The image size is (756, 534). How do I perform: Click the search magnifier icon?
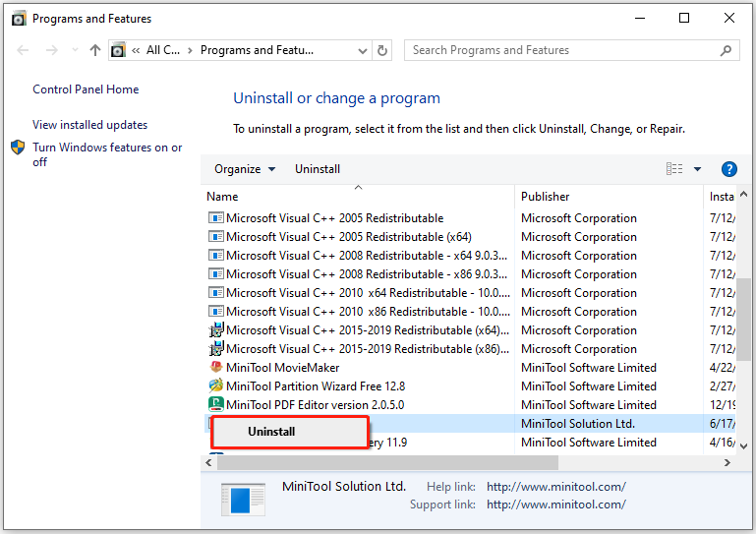coord(726,50)
